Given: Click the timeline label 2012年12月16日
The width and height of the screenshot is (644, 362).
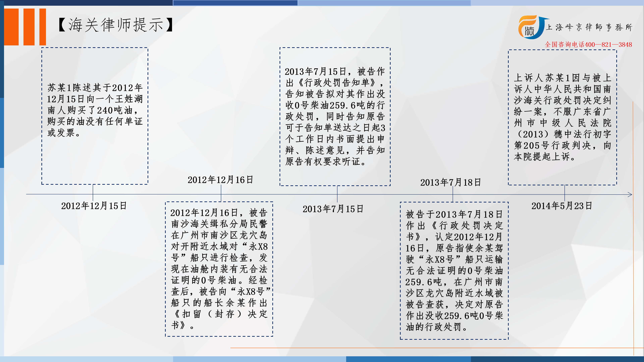Looking at the screenshot, I should pyautogui.click(x=221, y=180).
